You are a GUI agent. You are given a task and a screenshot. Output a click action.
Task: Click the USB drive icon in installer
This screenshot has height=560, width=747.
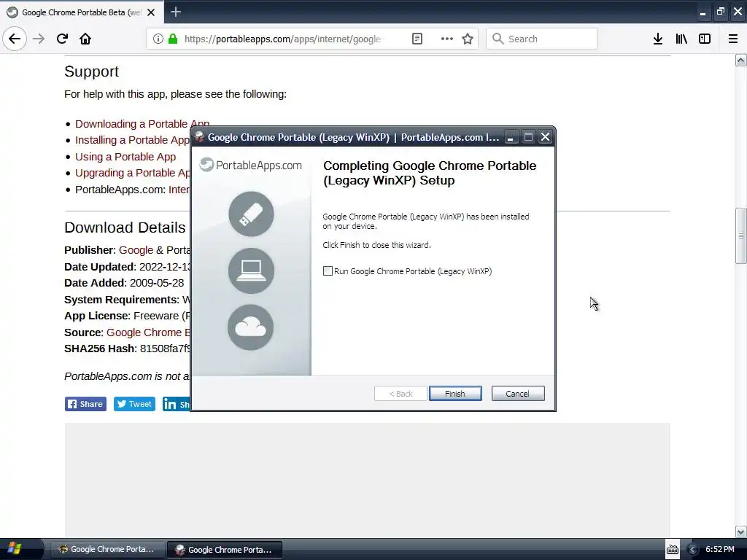[x=251, y=214]
